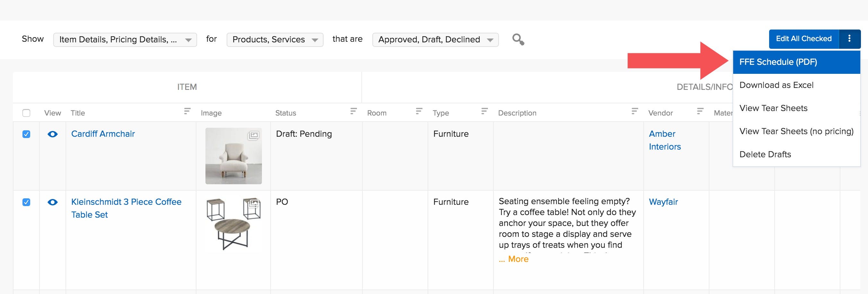
Task: Open the search magnifying glass icon
Action: click(x=517, y=39)
